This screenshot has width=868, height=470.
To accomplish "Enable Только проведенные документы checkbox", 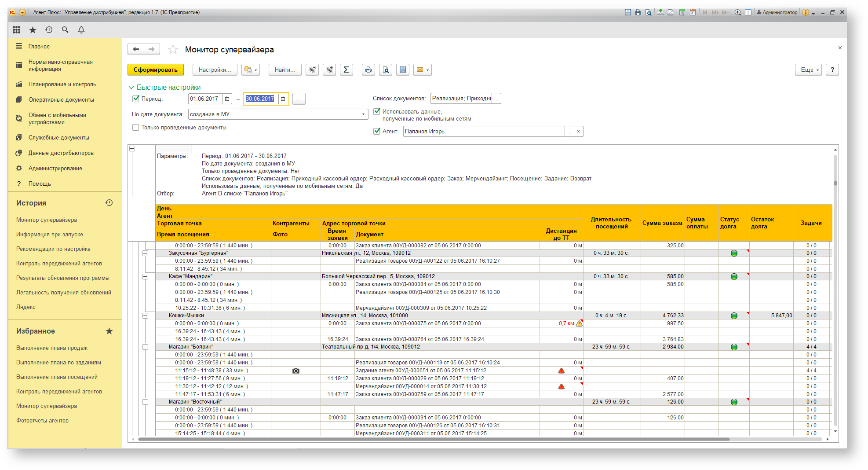I will [136, 128].
